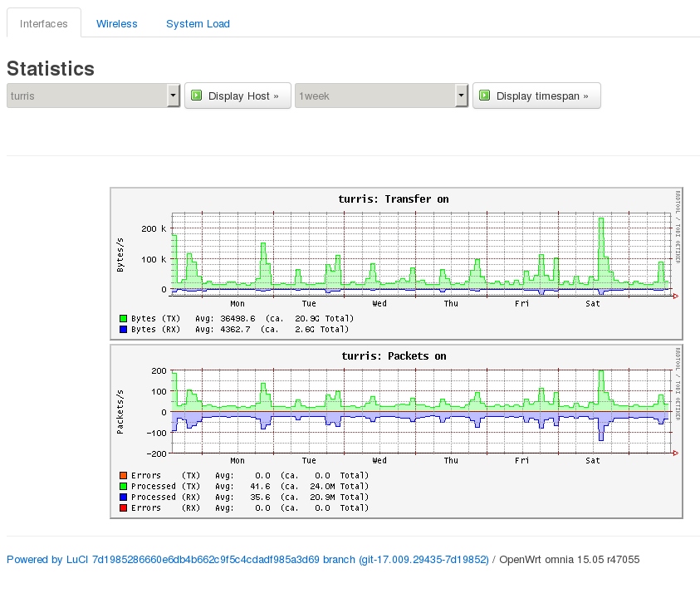Switch to the Interfaces tab
This screenshot has width=700, height=598.
click(x=44, y=23)
